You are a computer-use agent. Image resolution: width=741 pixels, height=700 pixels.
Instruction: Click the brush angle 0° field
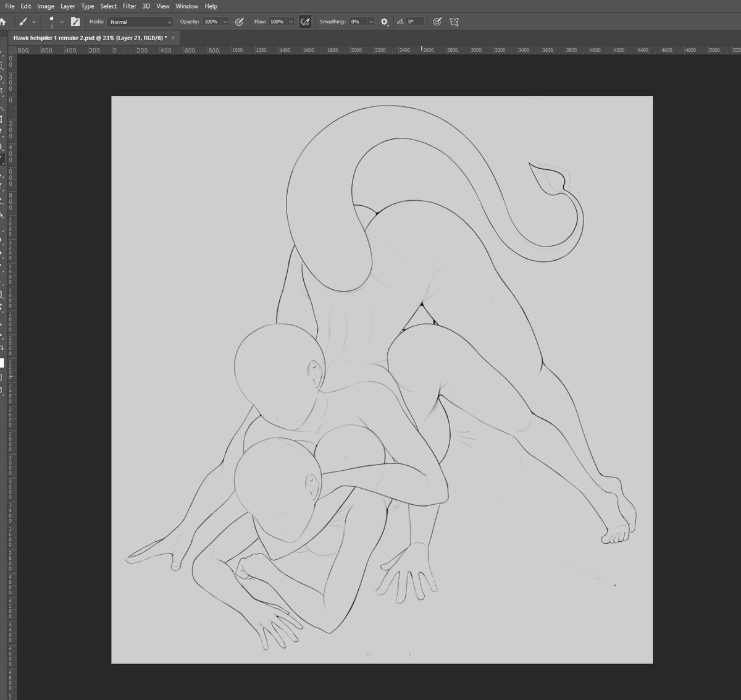(x=415, y=22)
